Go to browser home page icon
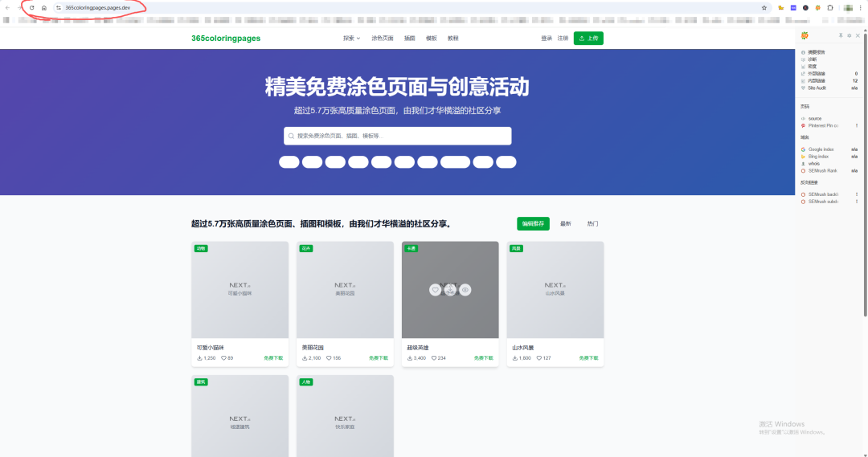 click(x=43, y=8)
